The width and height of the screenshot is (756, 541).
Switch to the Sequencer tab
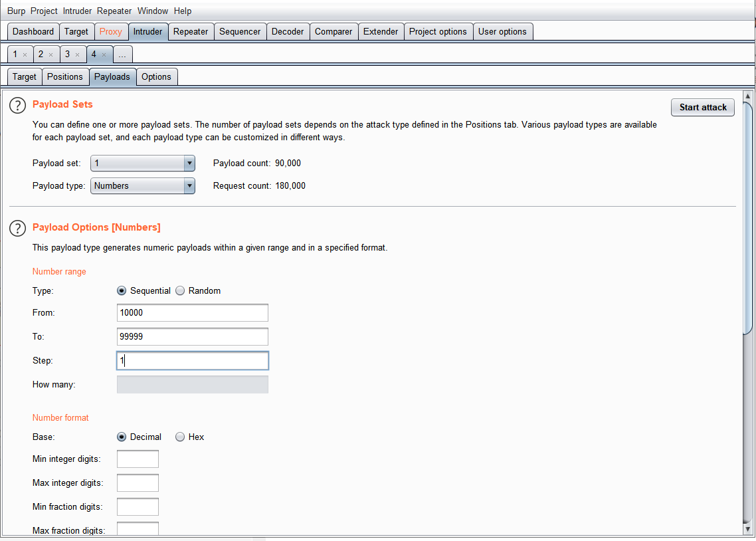240,32
